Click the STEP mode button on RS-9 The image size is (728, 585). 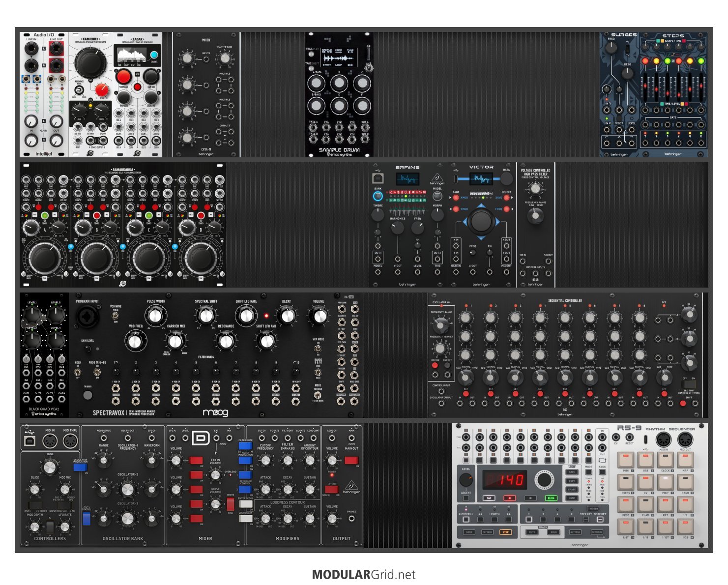tap(505, 532)
